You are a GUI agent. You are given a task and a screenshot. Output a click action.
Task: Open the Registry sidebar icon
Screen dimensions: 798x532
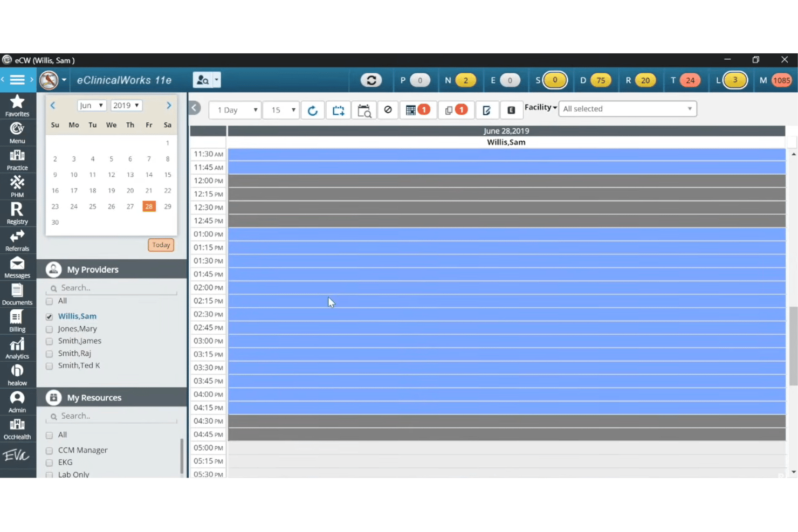pos(17,213)
